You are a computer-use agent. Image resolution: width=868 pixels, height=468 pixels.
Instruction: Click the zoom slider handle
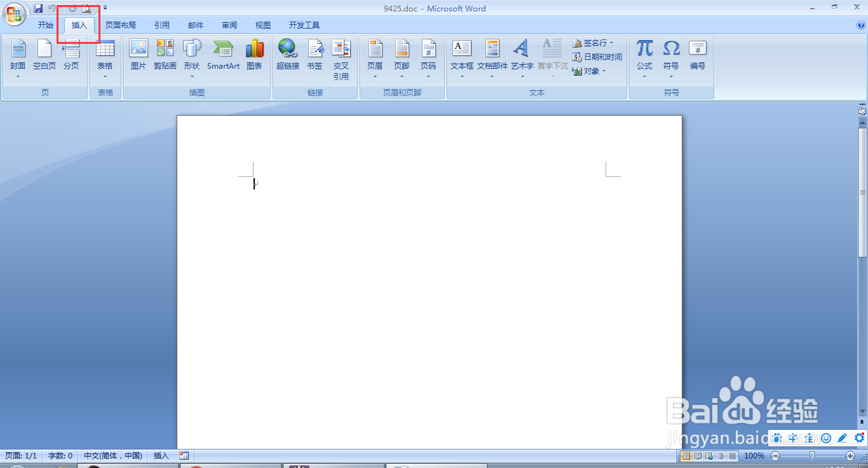click(x=812, y=456)
